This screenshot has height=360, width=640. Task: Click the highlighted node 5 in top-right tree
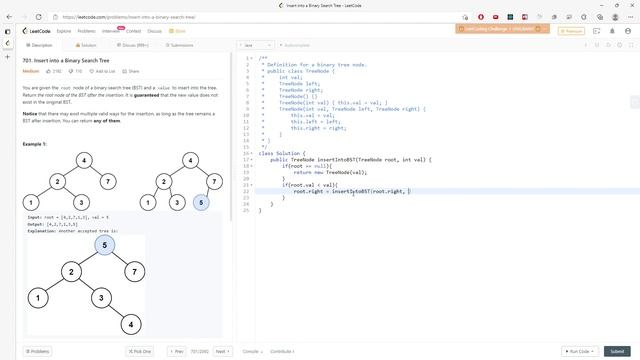pyautogui.click(x=201, y=202)
